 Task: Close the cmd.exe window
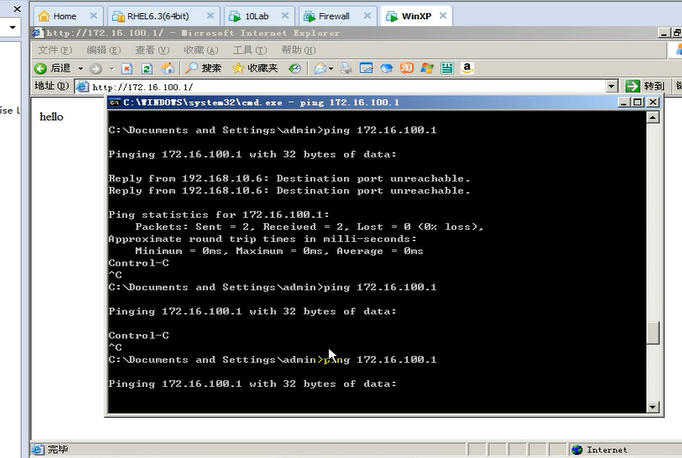653,102
